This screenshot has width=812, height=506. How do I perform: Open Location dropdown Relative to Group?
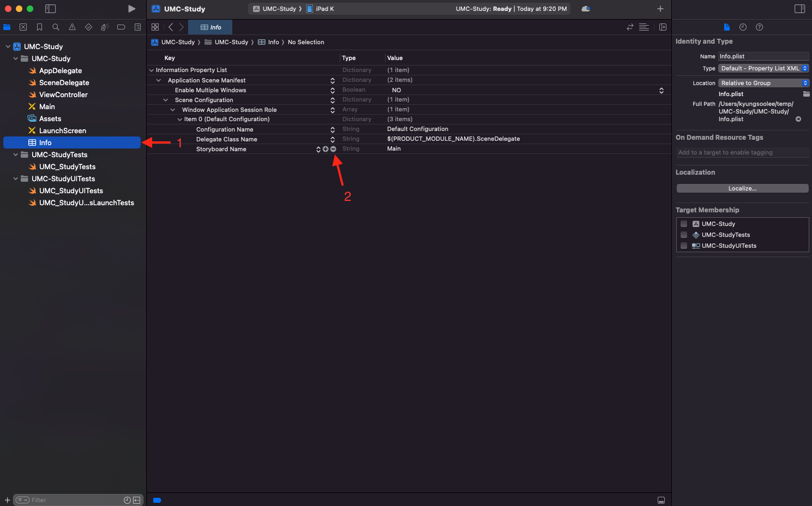click(x=763, y=83)
